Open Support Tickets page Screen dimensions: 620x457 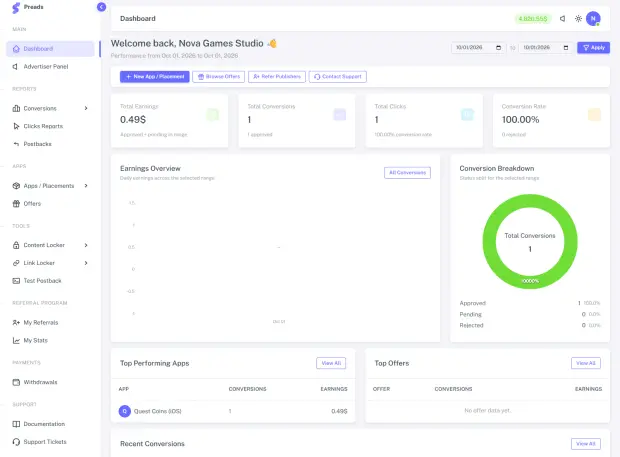coord(45,442)
